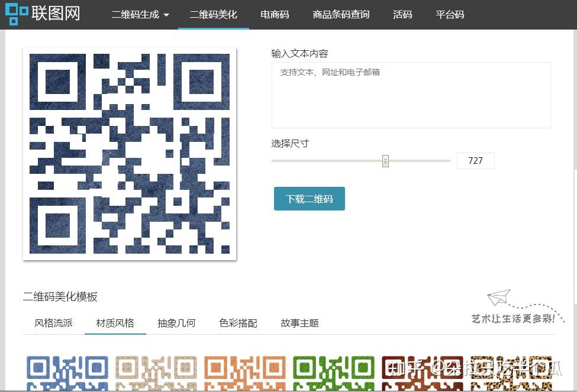
Task: Open the 平台码 nav item
Action: click(450, 15)
